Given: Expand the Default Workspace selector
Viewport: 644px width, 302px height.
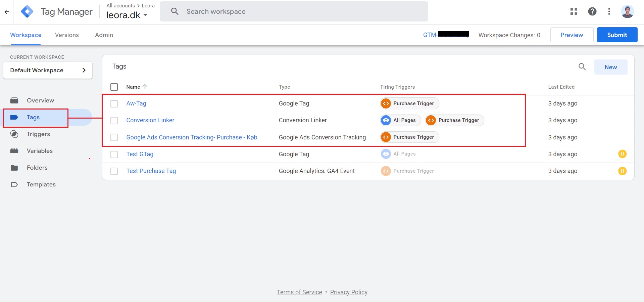Looking at the screenshot, I should pos(48,70).
